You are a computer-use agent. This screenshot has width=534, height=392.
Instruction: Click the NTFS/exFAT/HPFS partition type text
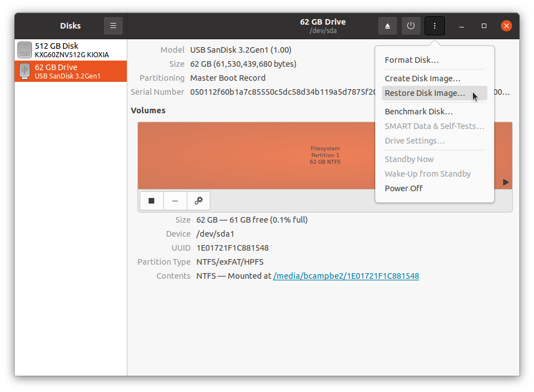click(230, 262)
